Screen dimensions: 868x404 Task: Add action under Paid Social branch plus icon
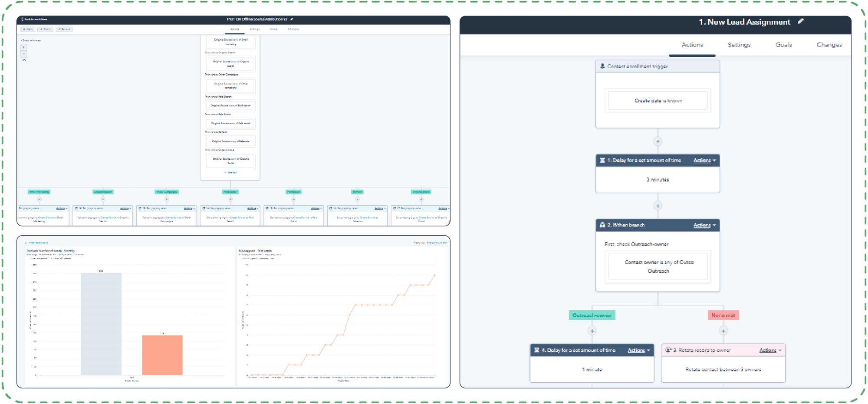tap(294, 200)
